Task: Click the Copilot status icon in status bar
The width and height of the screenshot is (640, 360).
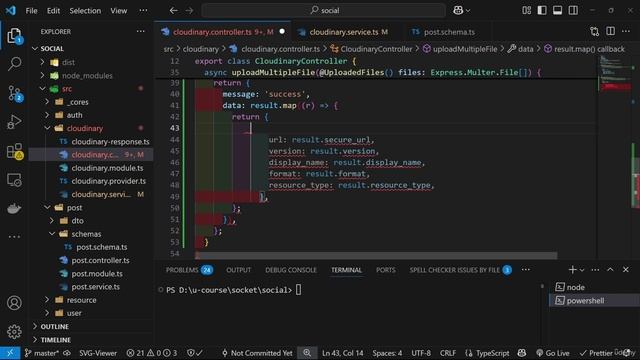Action: click(521, 353)
